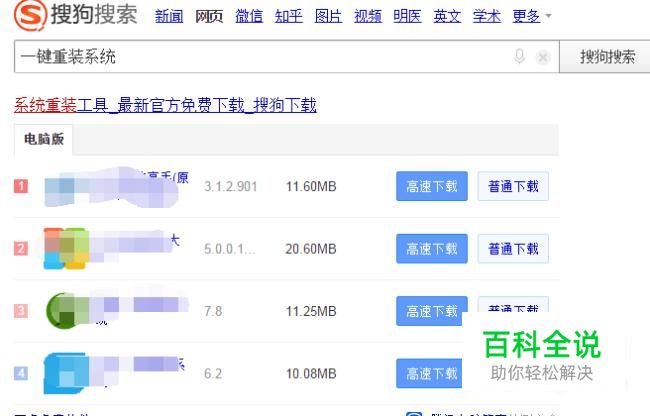Activate the microphone voice search icon
The width and height of the screenshot is (650, 416).
coord(519,56)
